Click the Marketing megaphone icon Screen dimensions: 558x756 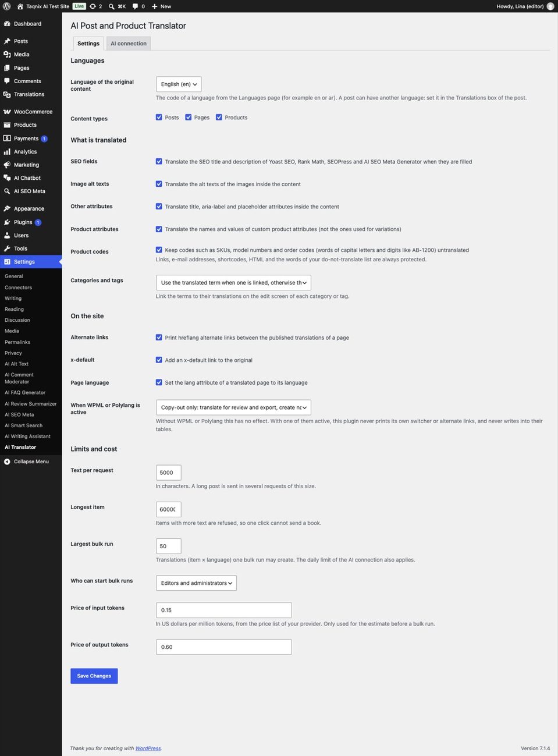coord(7,165)
